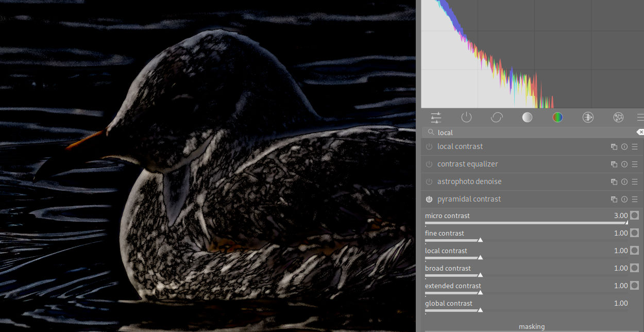
Task: Show the micro contrast mask toggle button
Action: pyautogui.click(x=634, y=215)
